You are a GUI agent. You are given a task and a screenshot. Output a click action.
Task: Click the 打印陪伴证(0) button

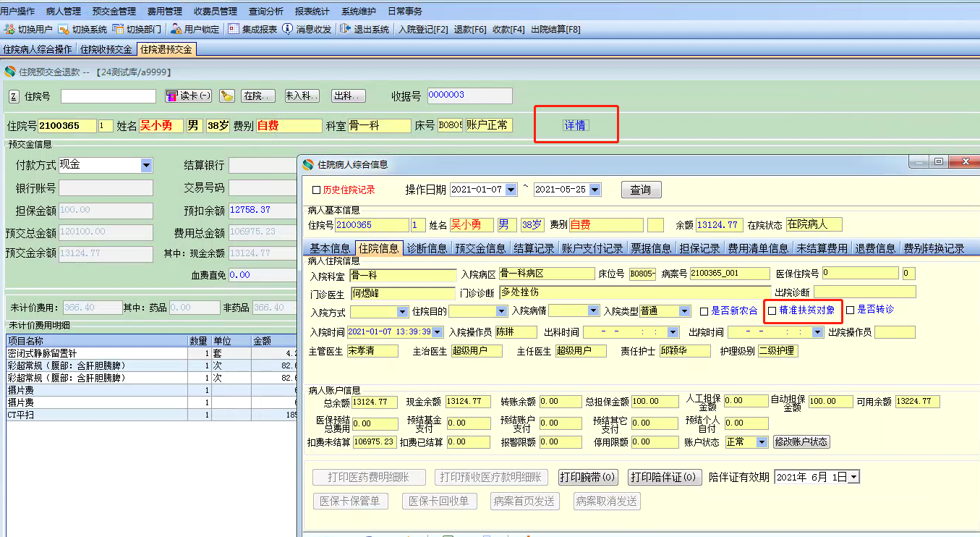point(665,477)
